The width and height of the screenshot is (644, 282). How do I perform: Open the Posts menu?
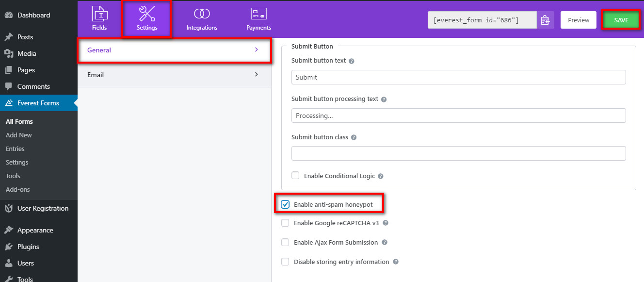pos(39,37)
